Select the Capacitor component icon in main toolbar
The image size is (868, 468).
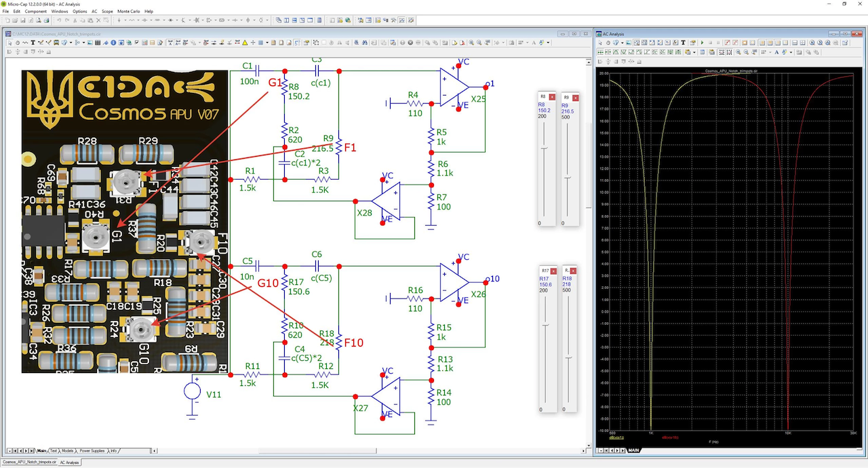point(144,20)
